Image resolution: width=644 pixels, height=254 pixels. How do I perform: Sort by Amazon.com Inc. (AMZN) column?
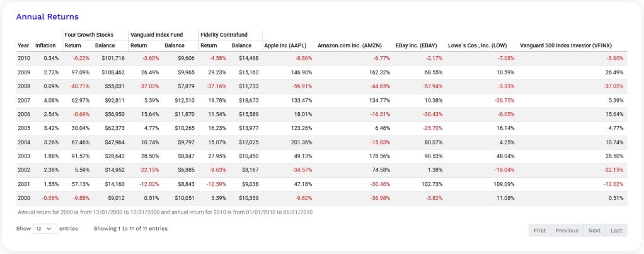pos(350,45)
